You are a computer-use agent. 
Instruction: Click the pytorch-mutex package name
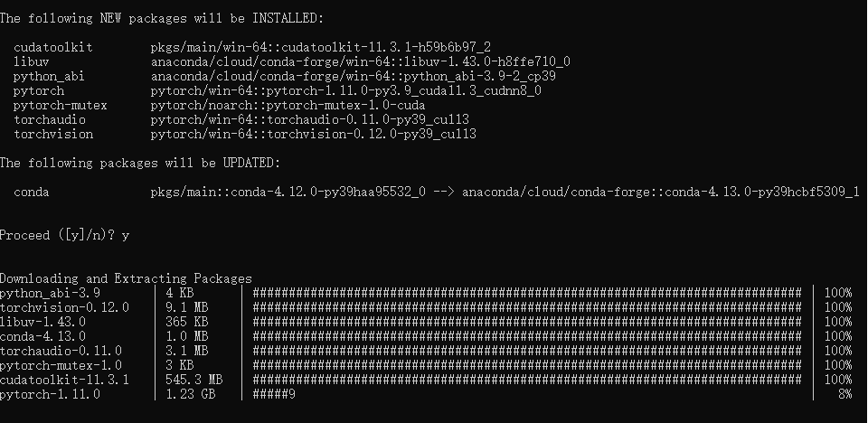[61, 105]
